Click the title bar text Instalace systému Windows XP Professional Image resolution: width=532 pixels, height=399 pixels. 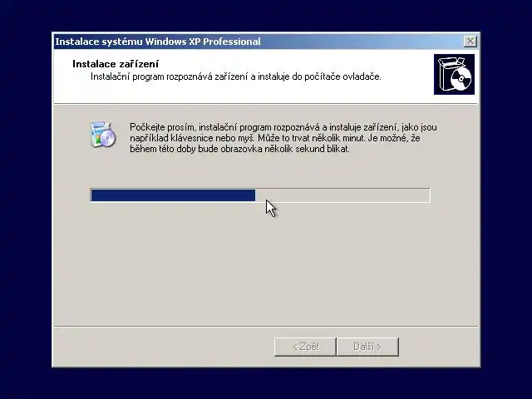(158, 42)
